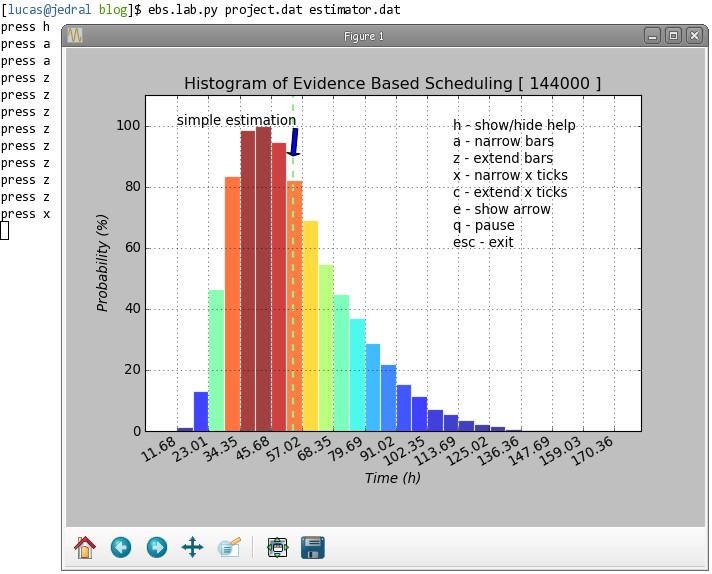Click the x tick label 147.69
The height and width of the screenshot is (574, 712).
click(x=529, y=450)
